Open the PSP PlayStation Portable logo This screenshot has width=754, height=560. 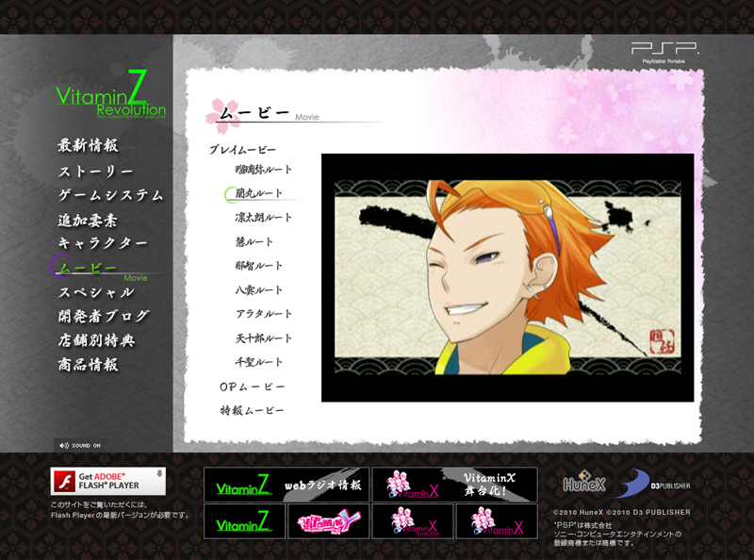[x=665, y=53]
